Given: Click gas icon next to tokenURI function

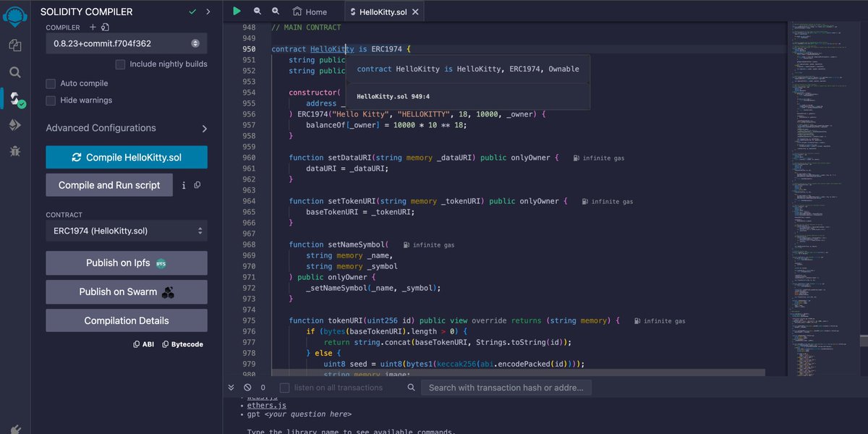Looking at the screenshot, I should (637, 320).
